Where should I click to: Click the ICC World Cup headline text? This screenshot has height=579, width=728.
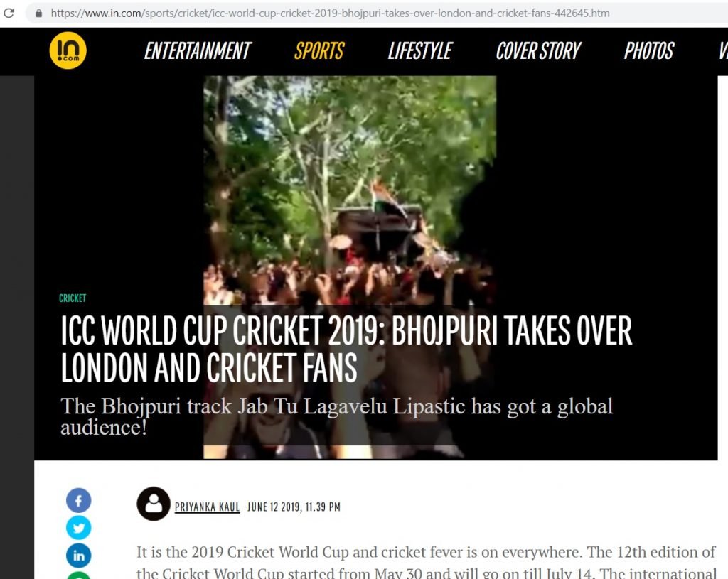pyautogui.click(x=346, y=349)
